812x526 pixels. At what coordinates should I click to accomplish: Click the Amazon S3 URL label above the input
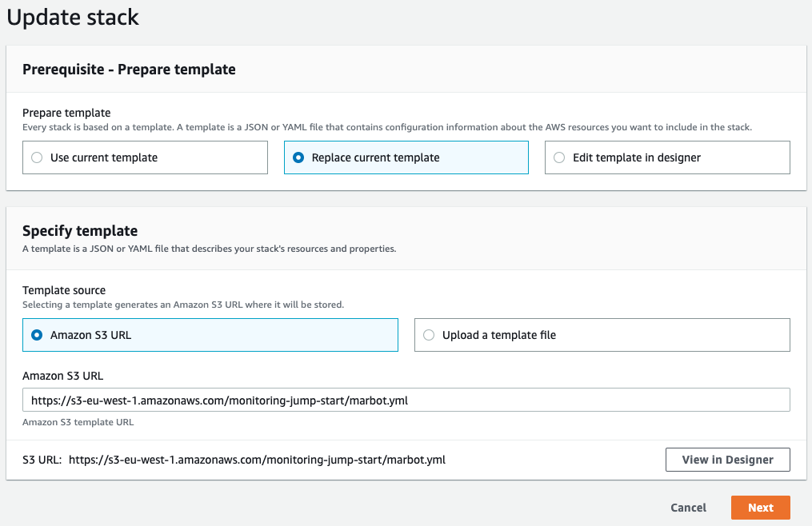[x=62, y=376]
